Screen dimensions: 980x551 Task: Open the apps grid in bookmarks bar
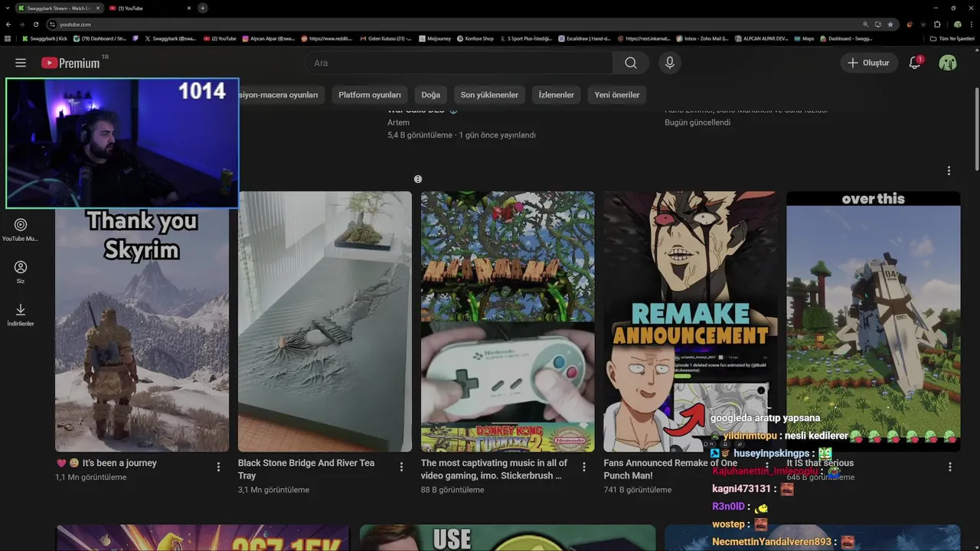(8, 38)
